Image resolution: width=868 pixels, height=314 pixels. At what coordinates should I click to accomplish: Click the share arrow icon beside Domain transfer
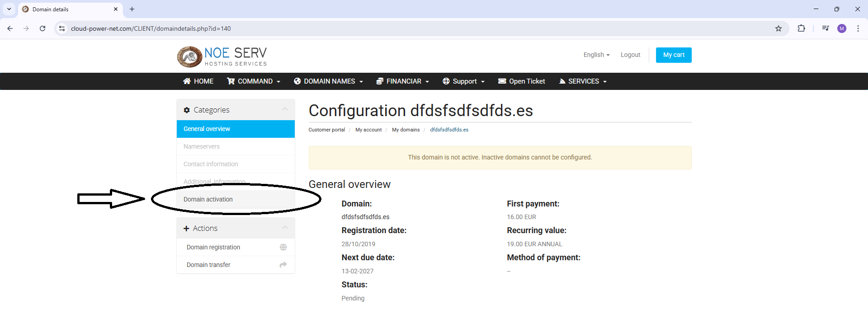pos(283,265)
